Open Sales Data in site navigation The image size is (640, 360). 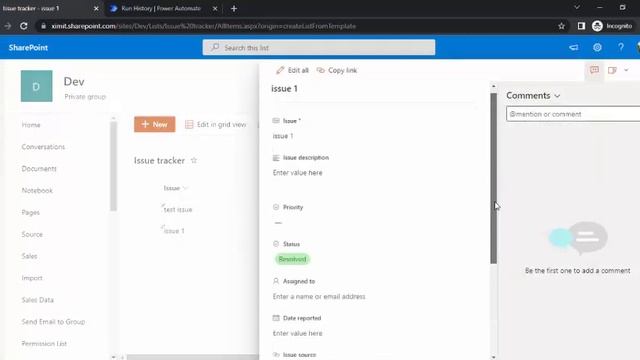coord(38,300)
